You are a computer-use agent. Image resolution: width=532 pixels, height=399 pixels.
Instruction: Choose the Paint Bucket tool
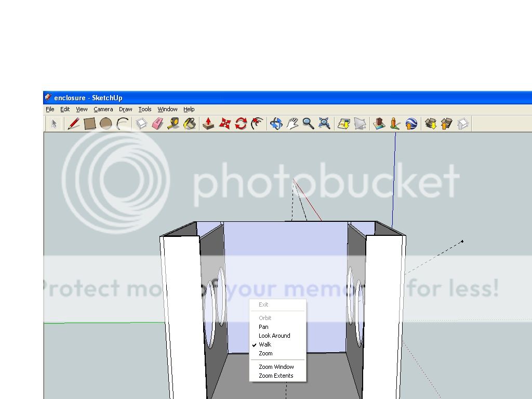[190, 124]
